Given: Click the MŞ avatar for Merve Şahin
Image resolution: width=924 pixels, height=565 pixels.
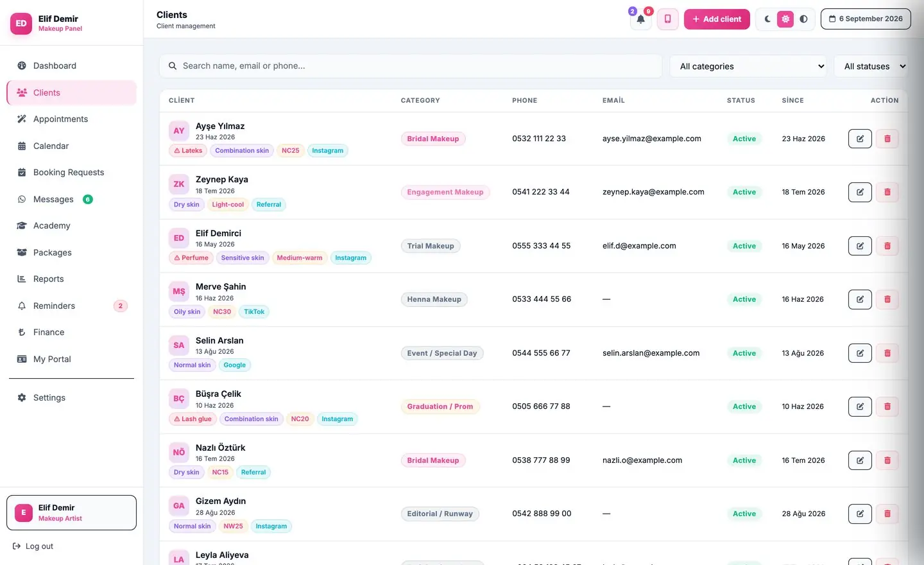Looking at the screenshot, I should tap(179, 291).
